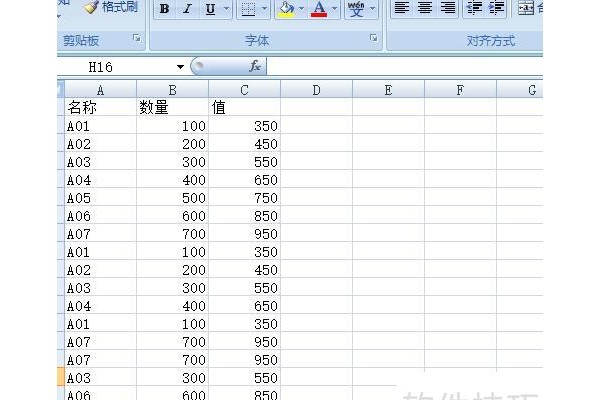The width and height of the screenshot is (600, 400).
Task: Select column B header
Action: (x=173, y=90)
